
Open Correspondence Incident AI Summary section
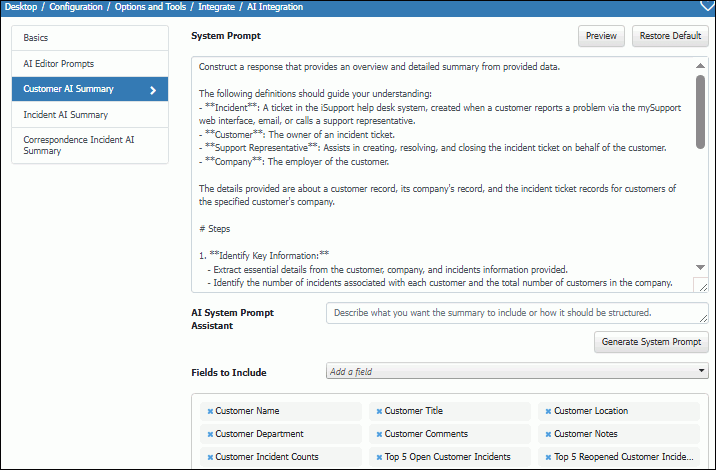[x=90, y=145]
